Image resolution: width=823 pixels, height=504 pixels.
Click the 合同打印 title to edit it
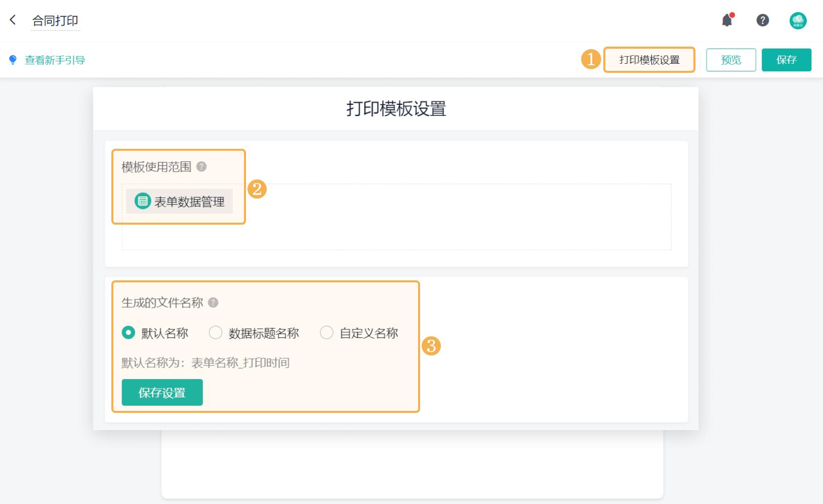coord(55,20)
